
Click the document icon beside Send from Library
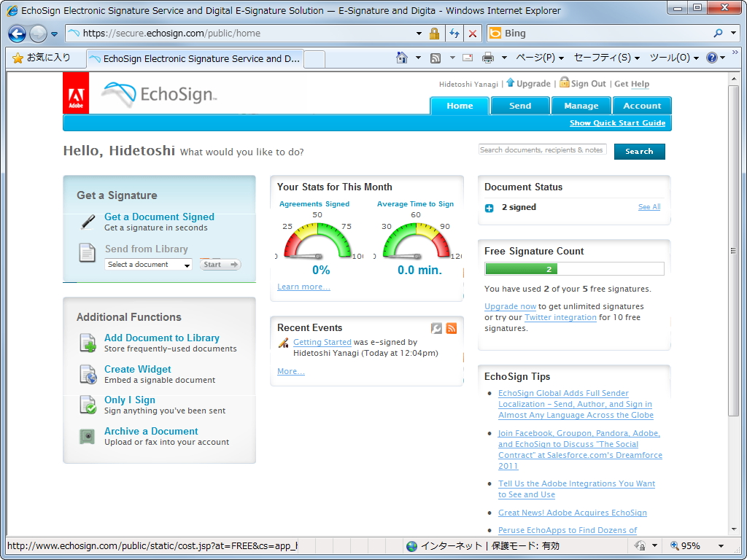(87, 252)
